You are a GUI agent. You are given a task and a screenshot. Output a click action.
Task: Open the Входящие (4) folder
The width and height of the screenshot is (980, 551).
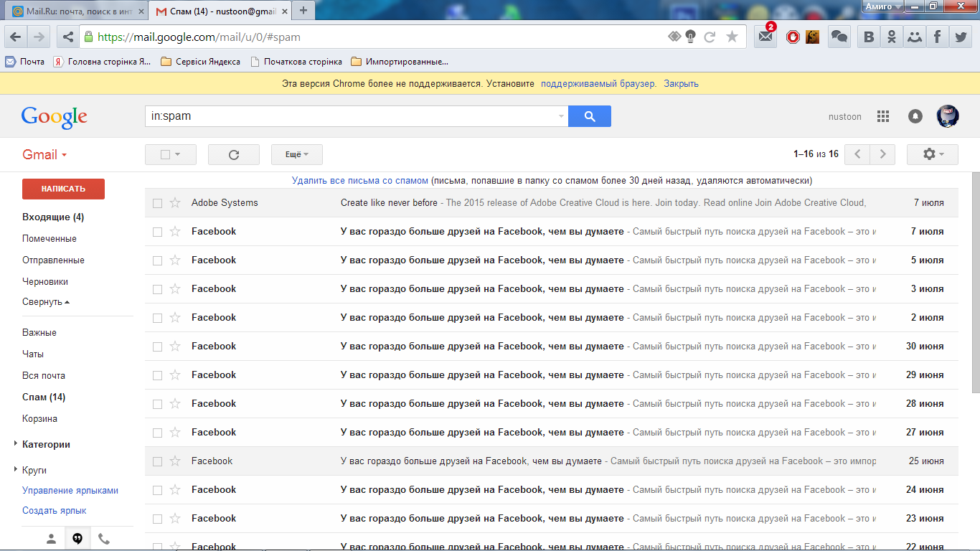point(53,217)
